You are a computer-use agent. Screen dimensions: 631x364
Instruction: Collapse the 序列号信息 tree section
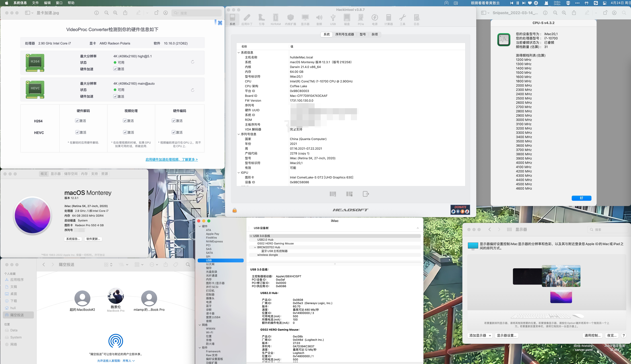coord(239,134)
